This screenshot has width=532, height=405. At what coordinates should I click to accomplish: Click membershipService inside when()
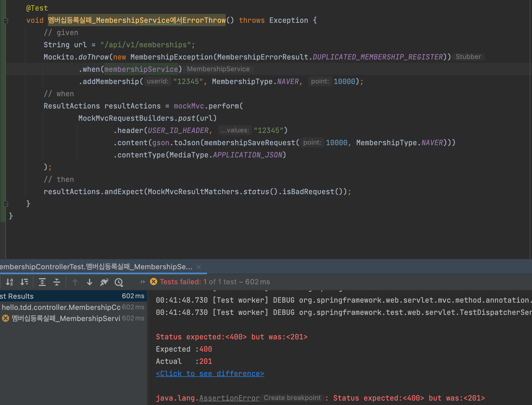point(141,69)
